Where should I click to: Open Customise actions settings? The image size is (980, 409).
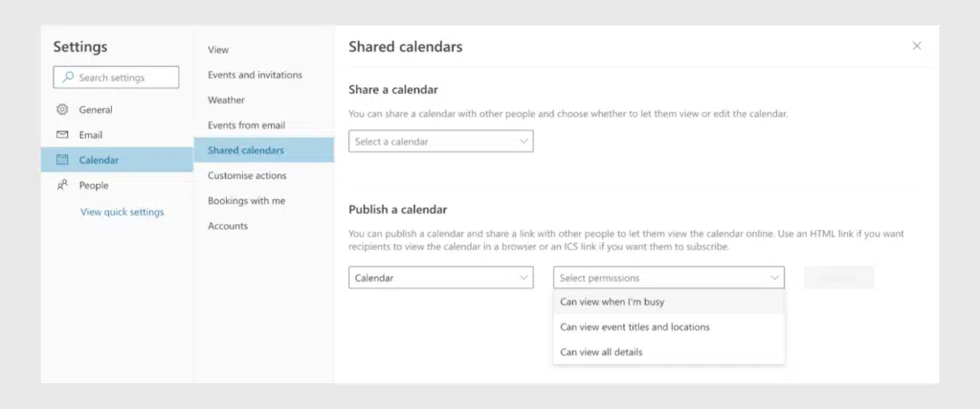pos(247,175)
